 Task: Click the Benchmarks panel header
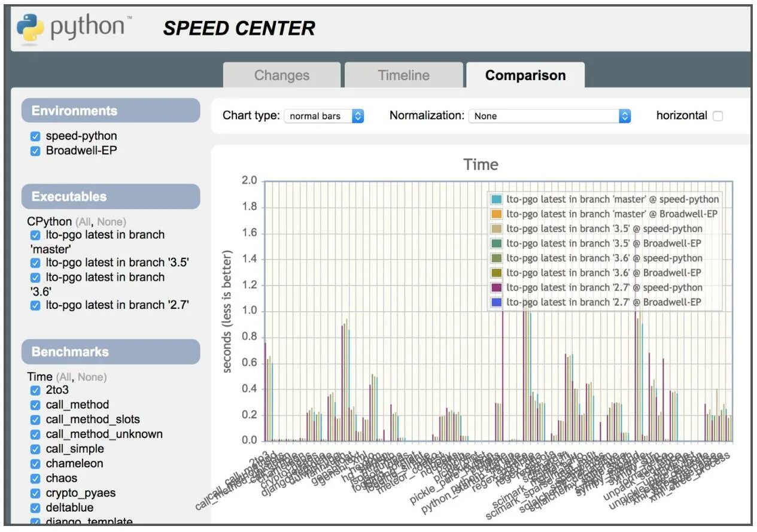click(x=111, y=352)
